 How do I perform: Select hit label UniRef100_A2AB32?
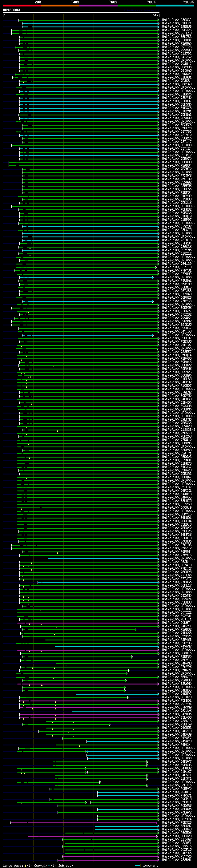tap(177, 629)
